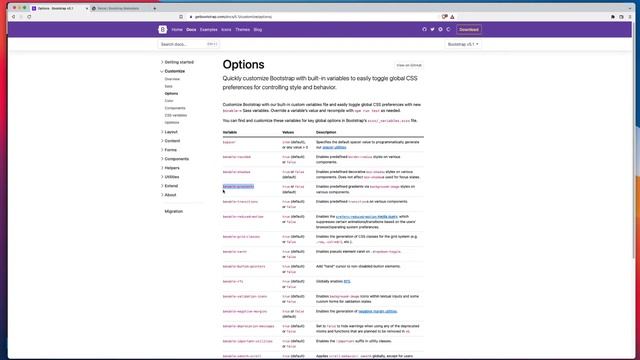Open the CSS variables sidebar link
640x360 pixels.
click(176, 115)
